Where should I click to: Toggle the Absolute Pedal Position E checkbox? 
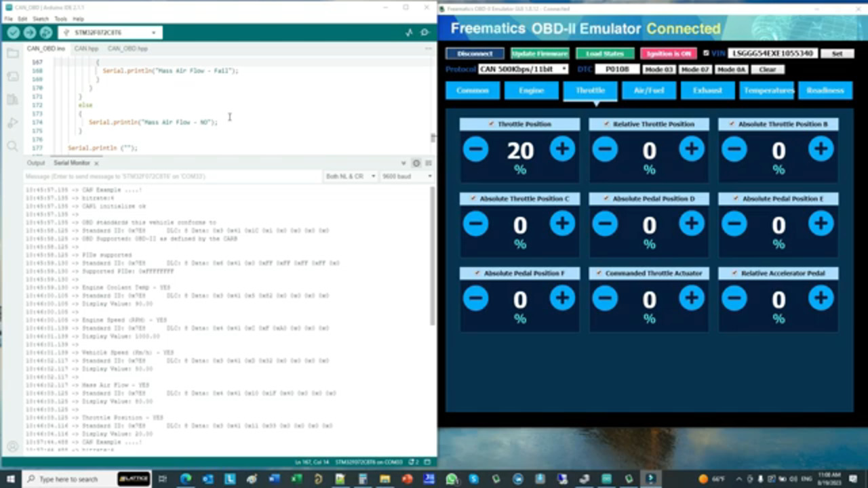coord(736,199)
